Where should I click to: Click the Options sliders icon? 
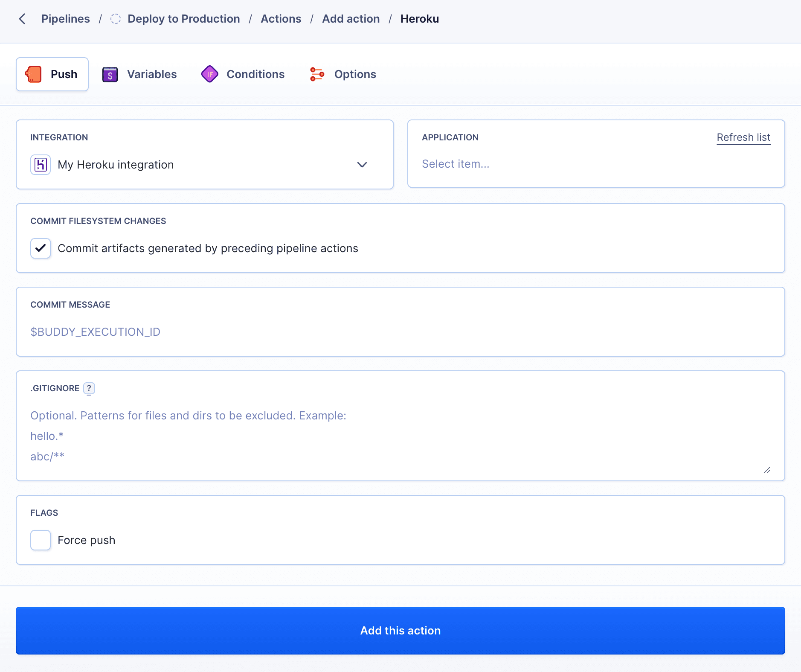316,74
